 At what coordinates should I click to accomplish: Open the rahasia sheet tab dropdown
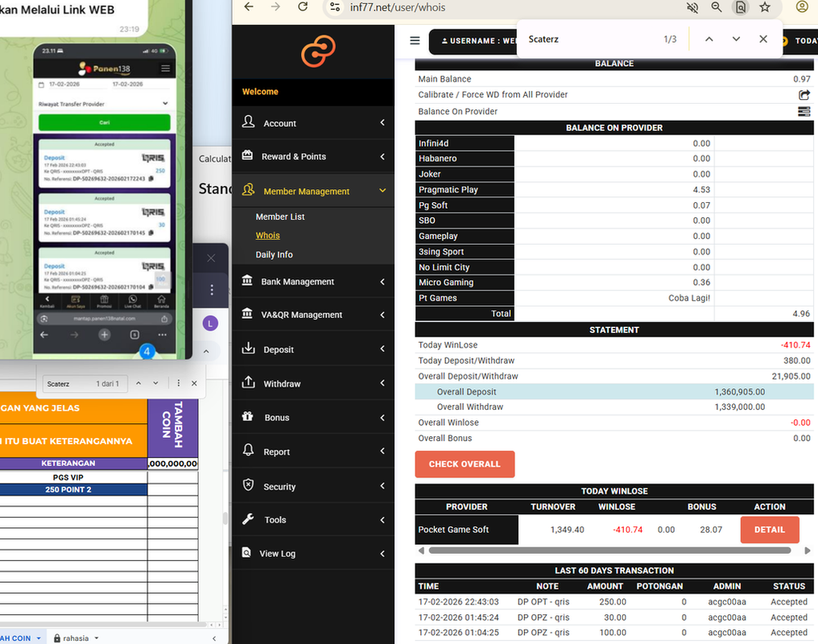(97, 638)
